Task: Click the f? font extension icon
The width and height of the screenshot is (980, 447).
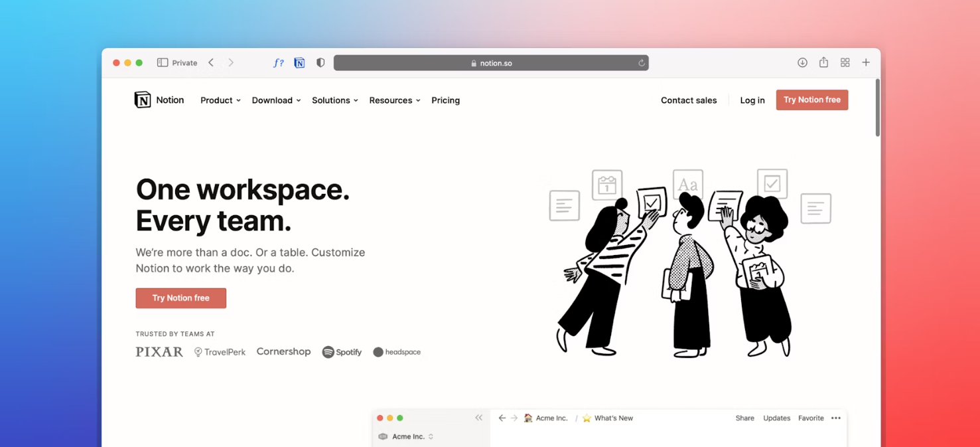Action: pyautogui.click(x=279, y=63)
